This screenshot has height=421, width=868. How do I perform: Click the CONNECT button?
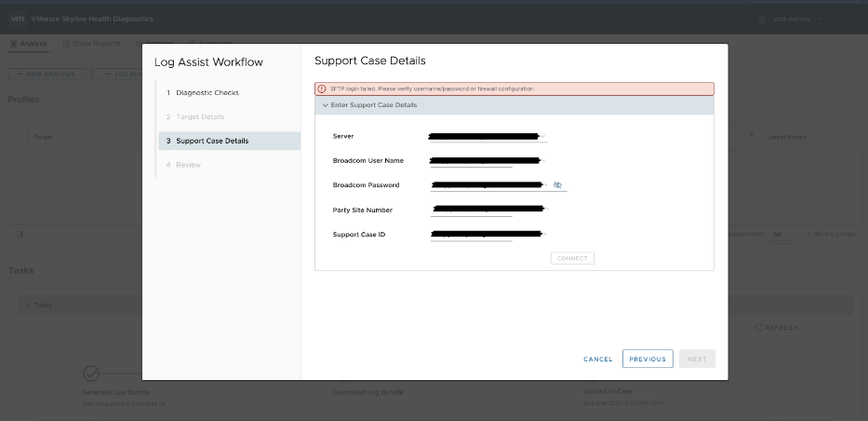[x=572, y=258]
